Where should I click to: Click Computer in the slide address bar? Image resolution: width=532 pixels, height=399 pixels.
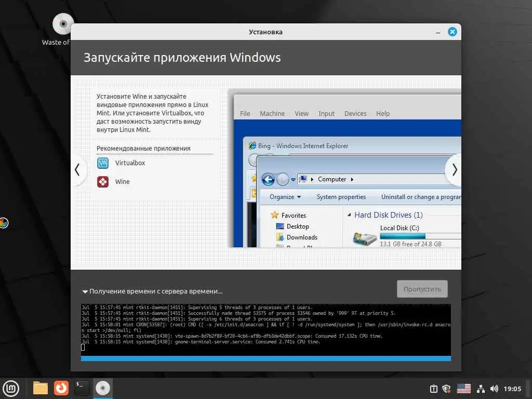tap(332, 179)
